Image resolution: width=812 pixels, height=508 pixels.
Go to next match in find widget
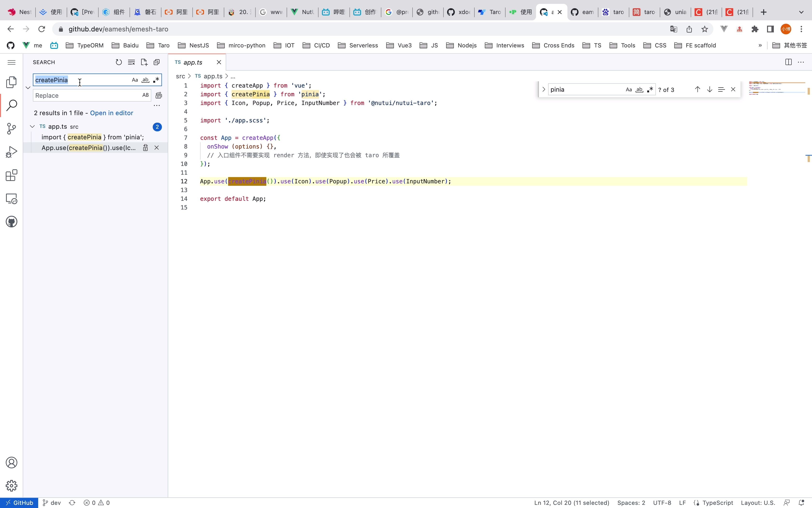[x=710, y=89]
